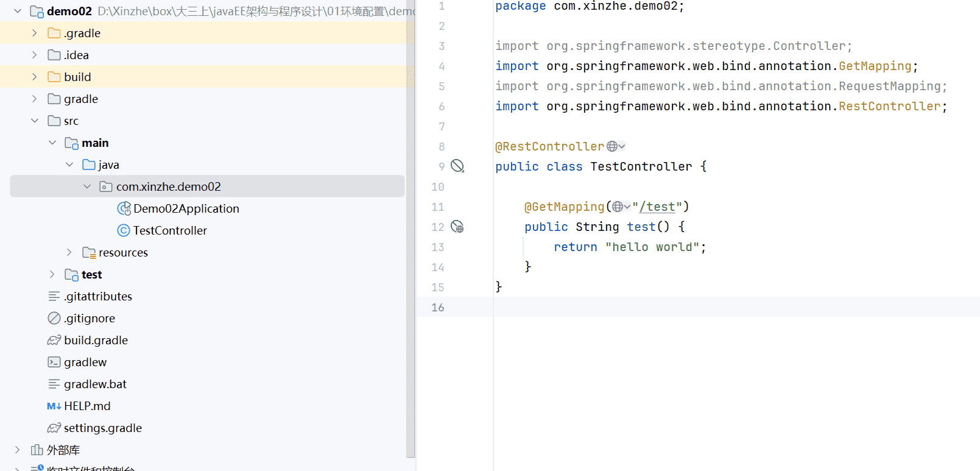Click the globe icon inside @GetMapping
980x471 pixels.
pos(618,207)
